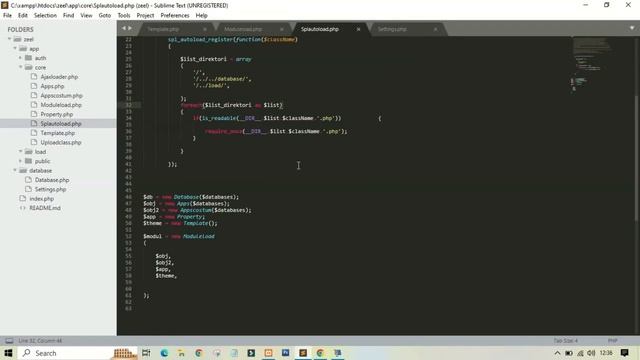Open the Edit menu

(23, 16)
